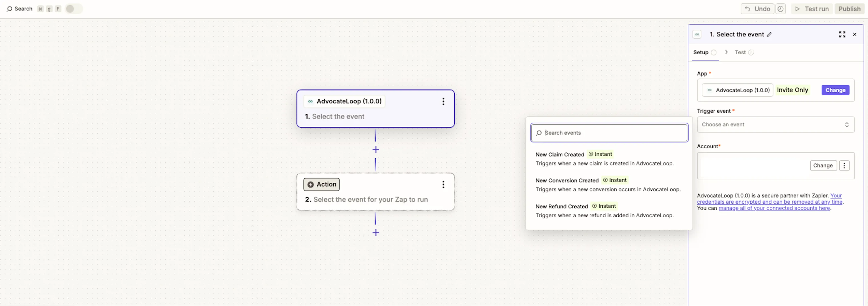Expand the Choose an event dropdown

tap(775, 124)
